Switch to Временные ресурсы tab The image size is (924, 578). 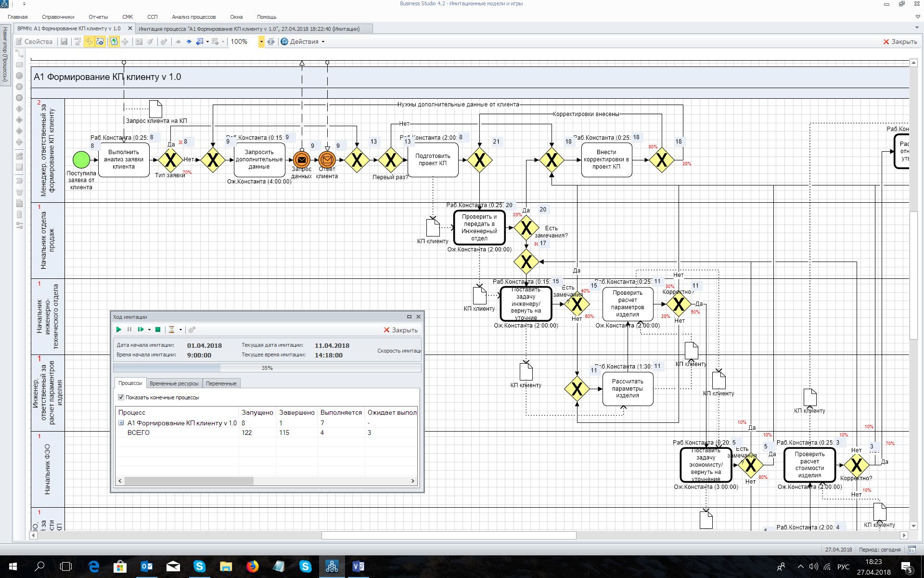click(x=174, y=383)
